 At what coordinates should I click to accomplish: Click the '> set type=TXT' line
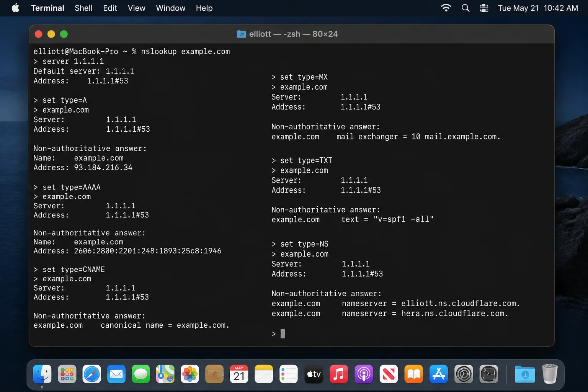[302, 160]
